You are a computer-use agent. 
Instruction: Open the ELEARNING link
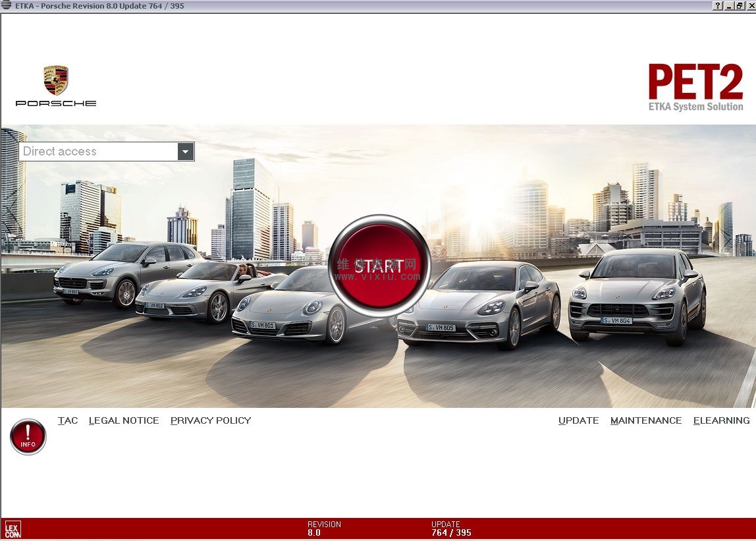[721, 420]
